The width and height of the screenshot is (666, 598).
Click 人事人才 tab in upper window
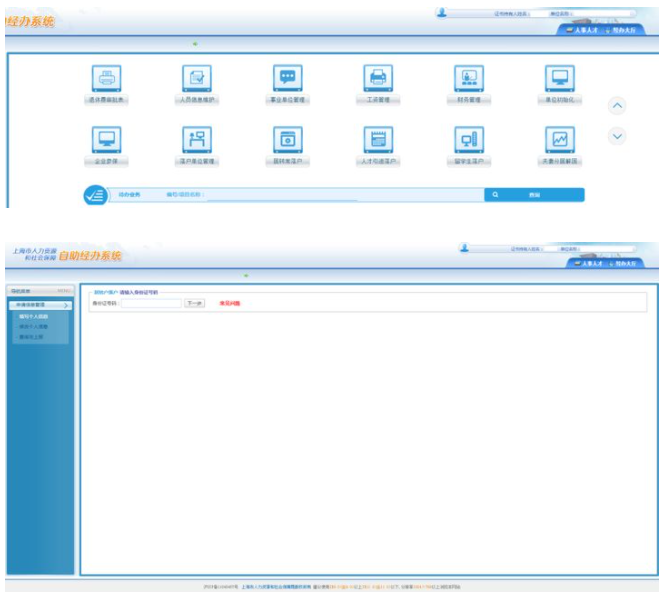point(582,30)
